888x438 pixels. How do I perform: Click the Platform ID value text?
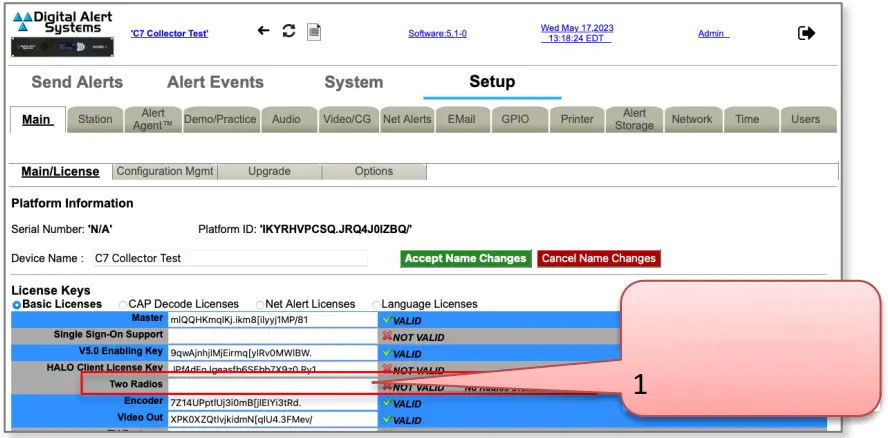click(x=336, y=229)
